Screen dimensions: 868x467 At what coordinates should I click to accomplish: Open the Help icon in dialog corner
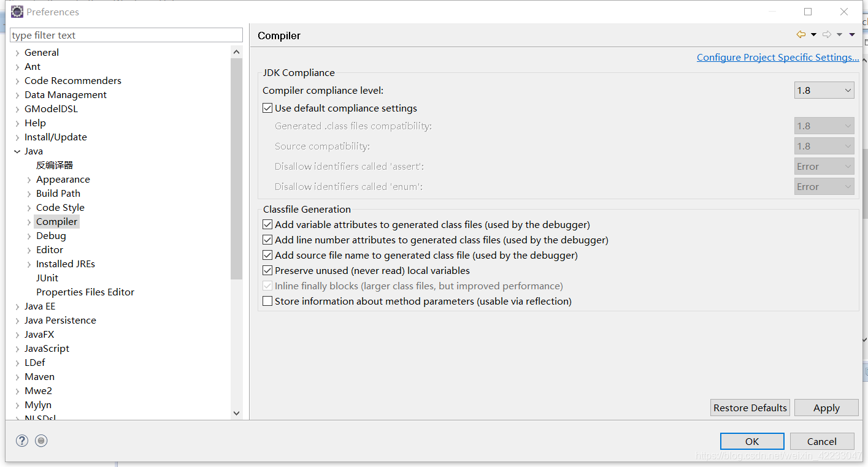click(21, 440)
